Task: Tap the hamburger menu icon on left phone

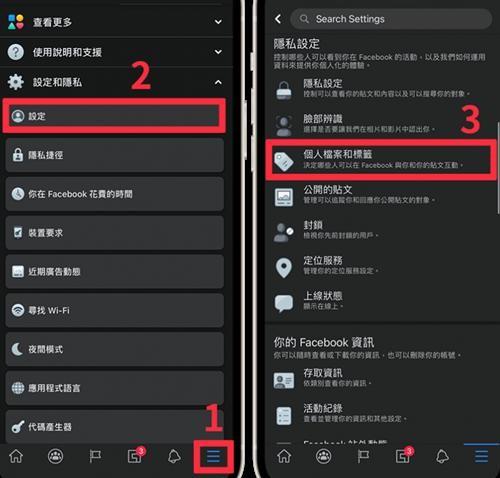Action: click(213, 456)
